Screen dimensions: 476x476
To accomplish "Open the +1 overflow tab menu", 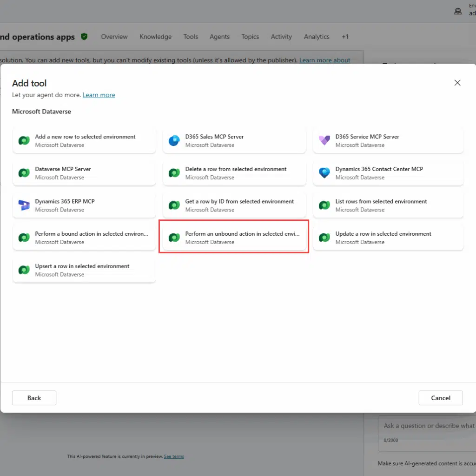I will [345, 37].
